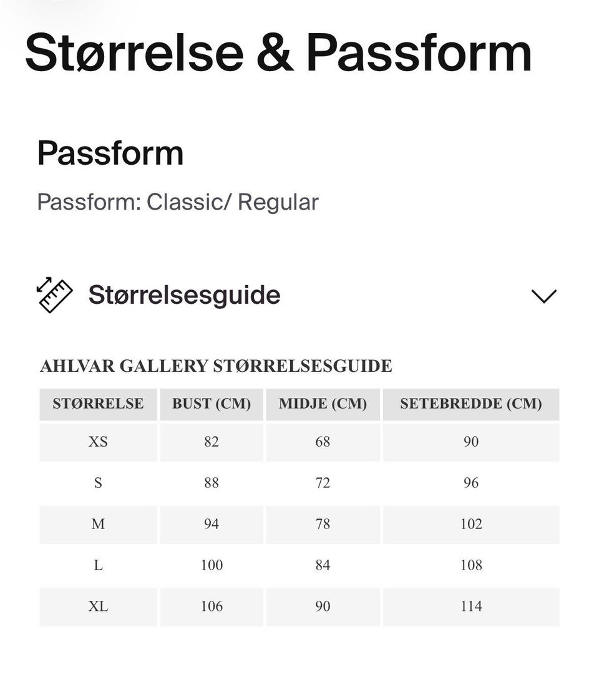Select the Passform heading
This screenshot has width=599, height=700.
(x=111, y=152)
